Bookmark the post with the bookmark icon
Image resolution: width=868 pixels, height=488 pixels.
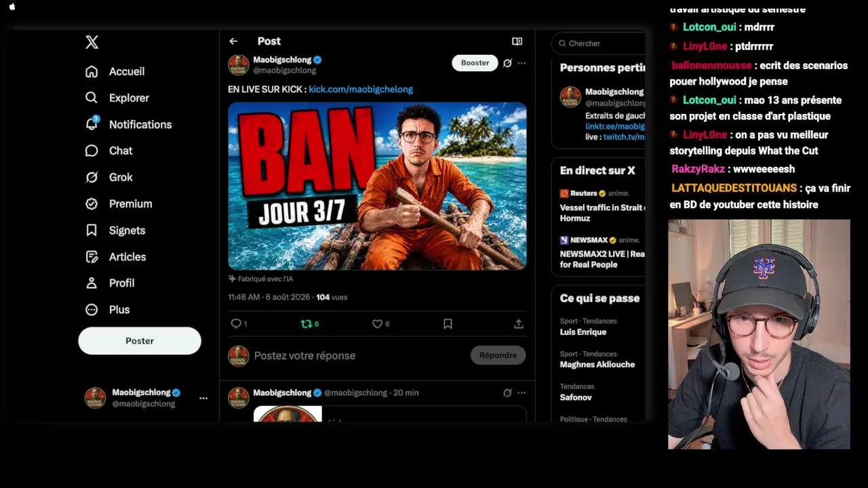[448, 324]
